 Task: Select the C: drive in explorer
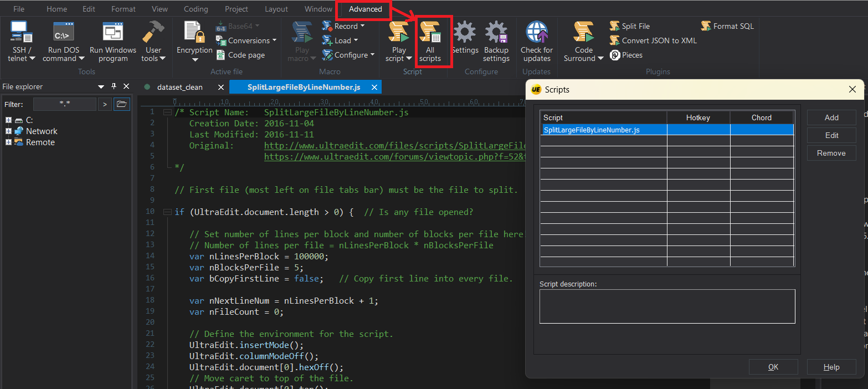(24, 120)
